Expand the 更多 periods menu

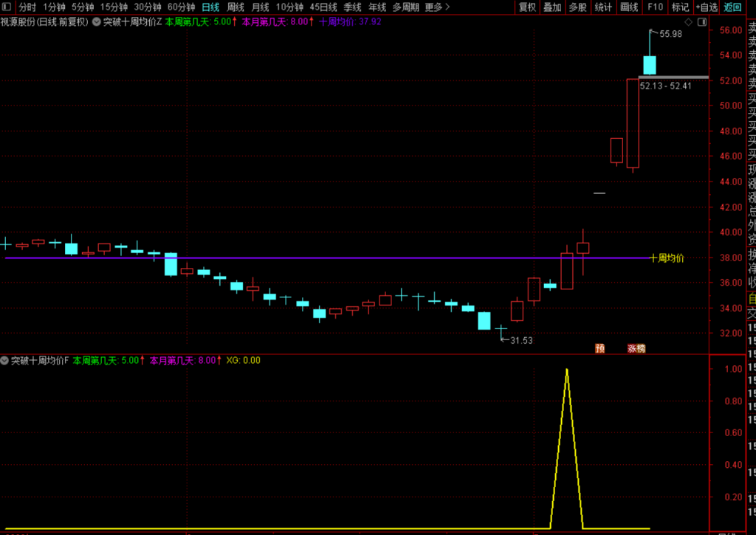click(x=437, y=7)
